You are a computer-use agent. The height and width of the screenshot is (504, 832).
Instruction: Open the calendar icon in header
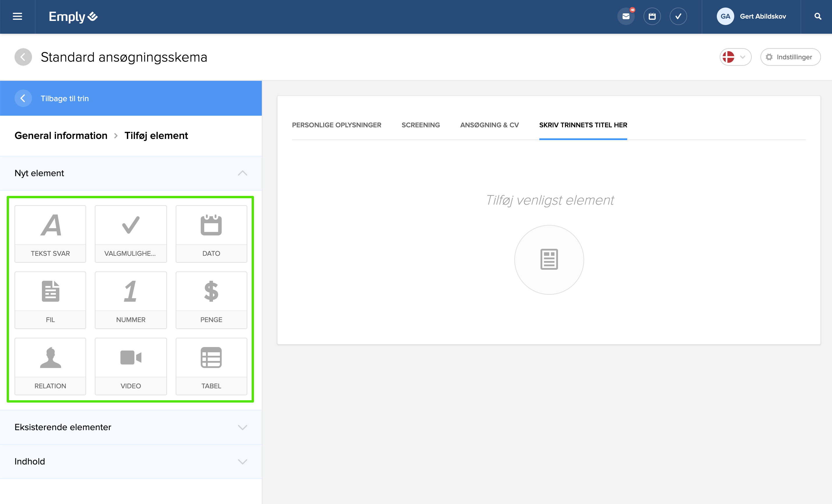tap(652, 16)
